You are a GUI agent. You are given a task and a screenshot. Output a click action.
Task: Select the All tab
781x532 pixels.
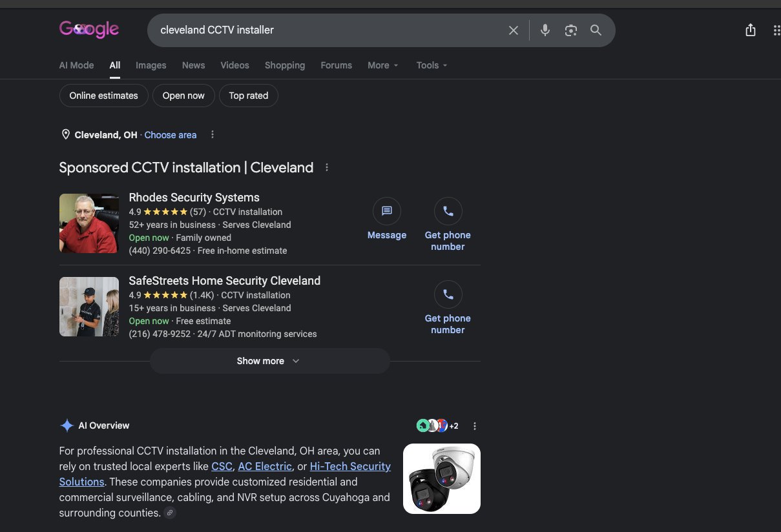click(115, 65)
